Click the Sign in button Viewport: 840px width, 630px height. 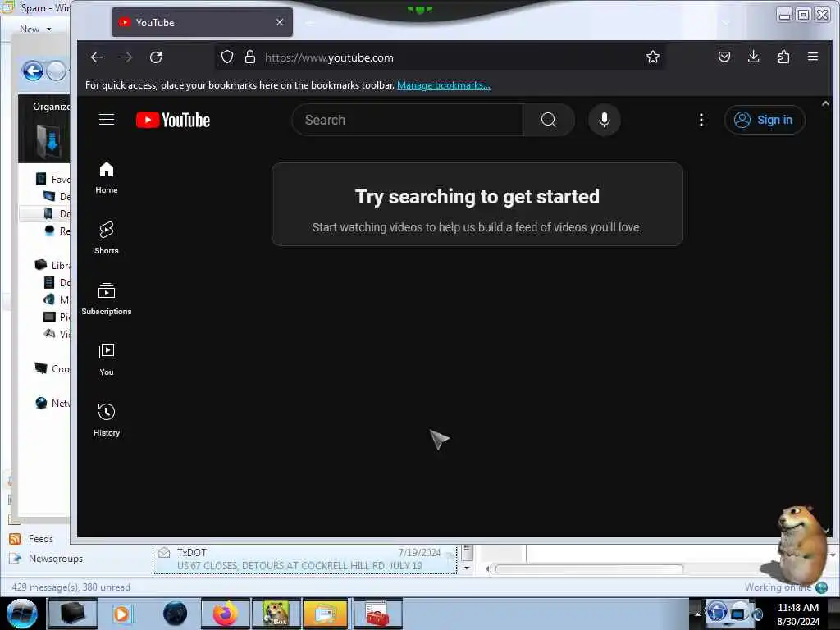tap(765, 120)
